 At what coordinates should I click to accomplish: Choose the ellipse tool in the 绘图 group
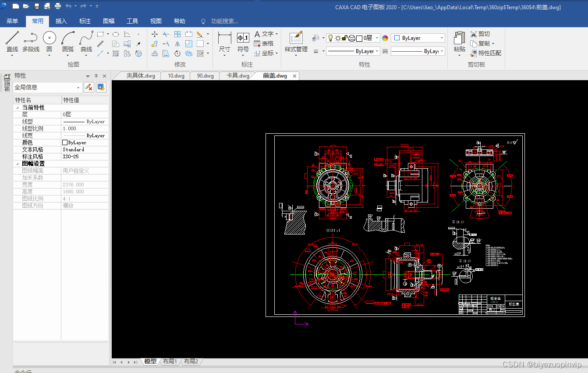[x=116, y=34]
